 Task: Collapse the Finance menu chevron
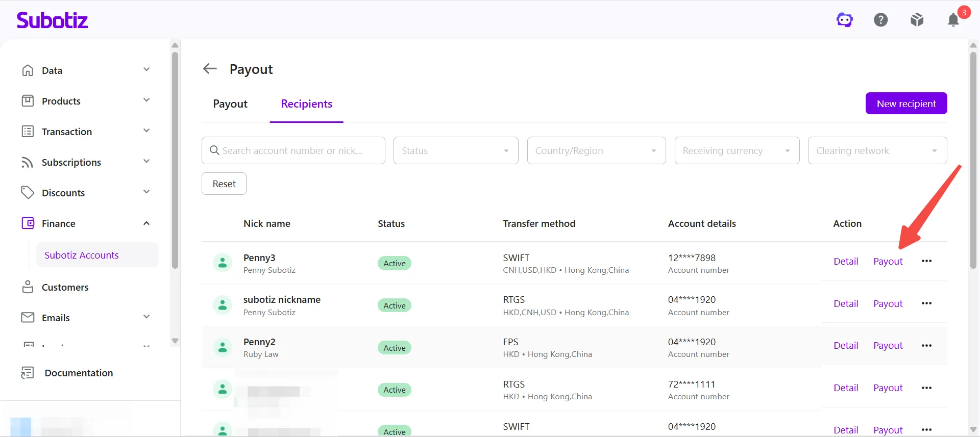(x=146, y=223)
